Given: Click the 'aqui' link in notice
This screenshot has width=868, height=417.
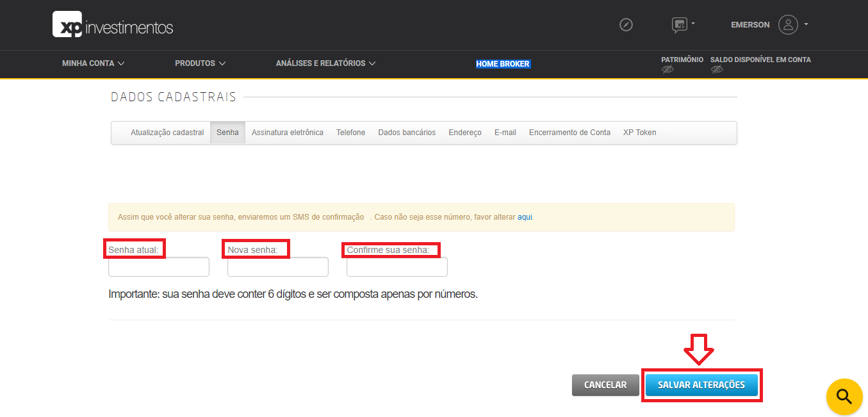Looking at the screenshot, I should pyautogui.click(x=525, y=217).
